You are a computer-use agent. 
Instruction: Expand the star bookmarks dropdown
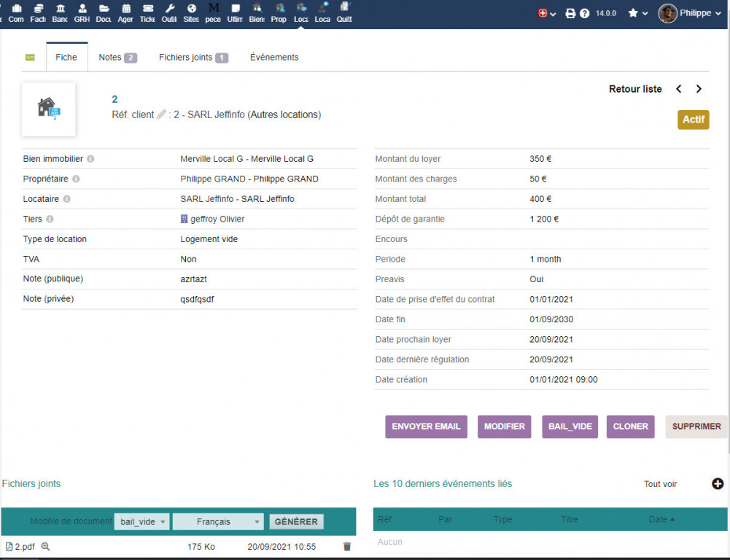[x=637, y=13]
